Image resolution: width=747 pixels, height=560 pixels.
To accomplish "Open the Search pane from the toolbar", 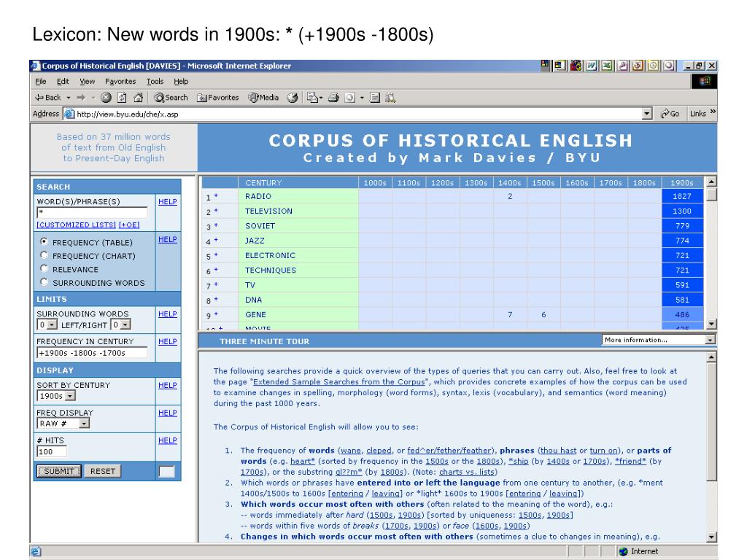I will pyautogui.click(x=171, y=98).
